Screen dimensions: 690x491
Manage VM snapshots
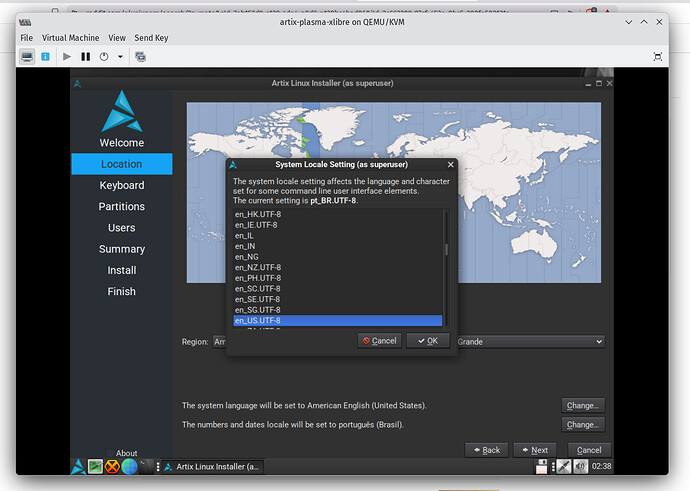140,57
